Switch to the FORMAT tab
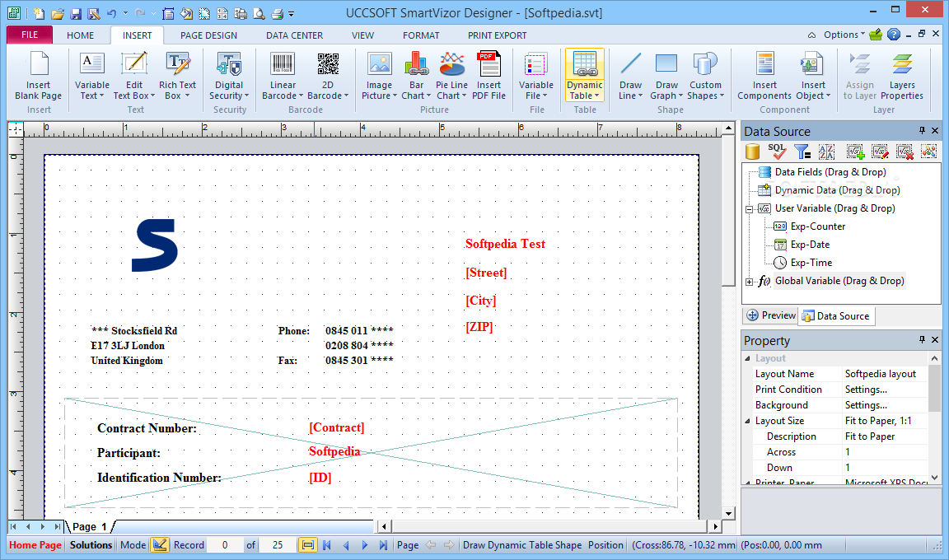This screenshot has height=560, width=949. [421, 35]
